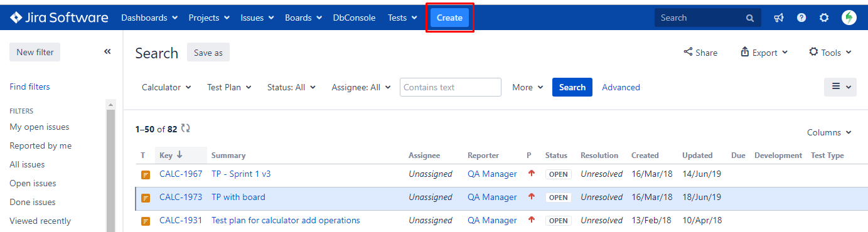This screenshot has width=868, height=232.
Task: Click OPEN status badge of CALC-1973
Action: (559, 198)
